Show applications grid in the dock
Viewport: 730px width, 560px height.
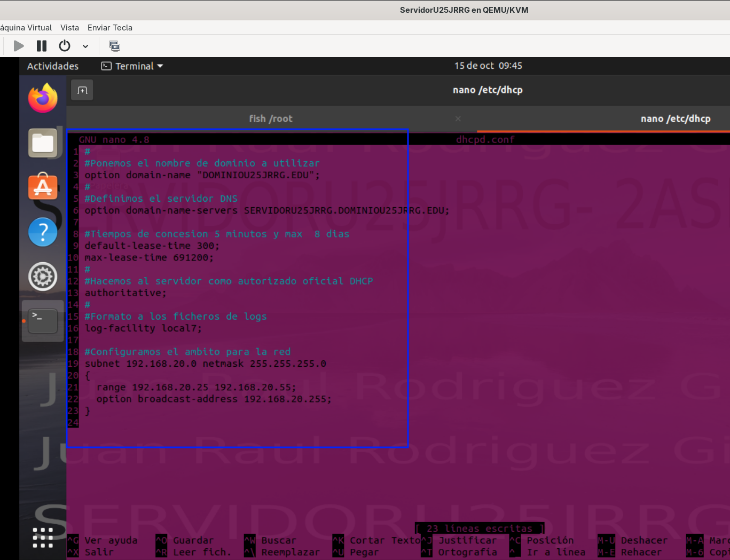(x=43, y=538)
